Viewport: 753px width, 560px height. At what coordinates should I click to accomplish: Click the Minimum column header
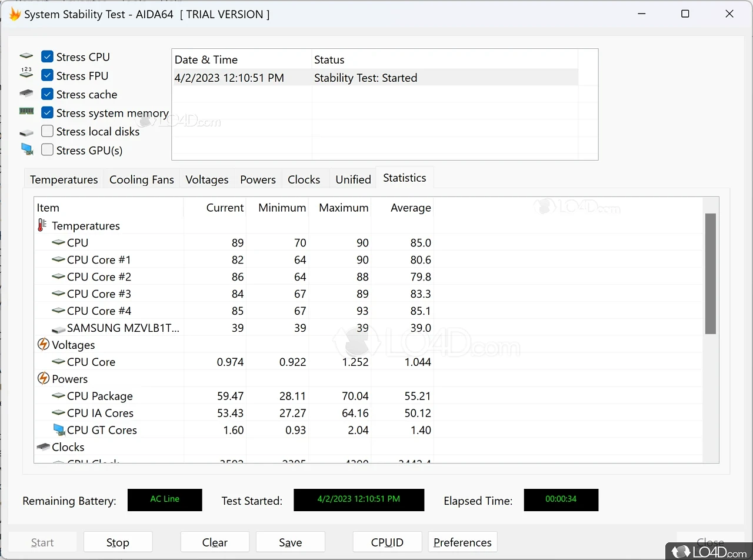[277, 208]
